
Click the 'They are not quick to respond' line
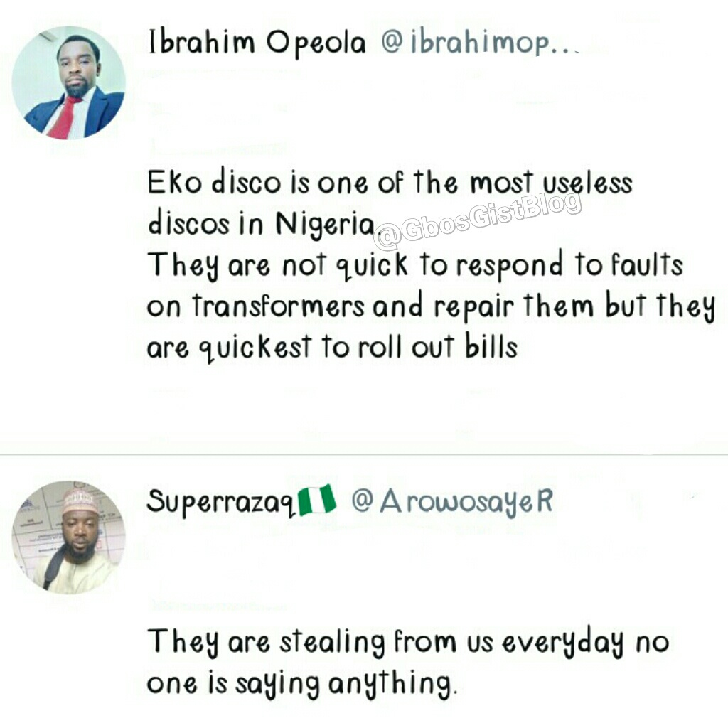pos(415,266)
